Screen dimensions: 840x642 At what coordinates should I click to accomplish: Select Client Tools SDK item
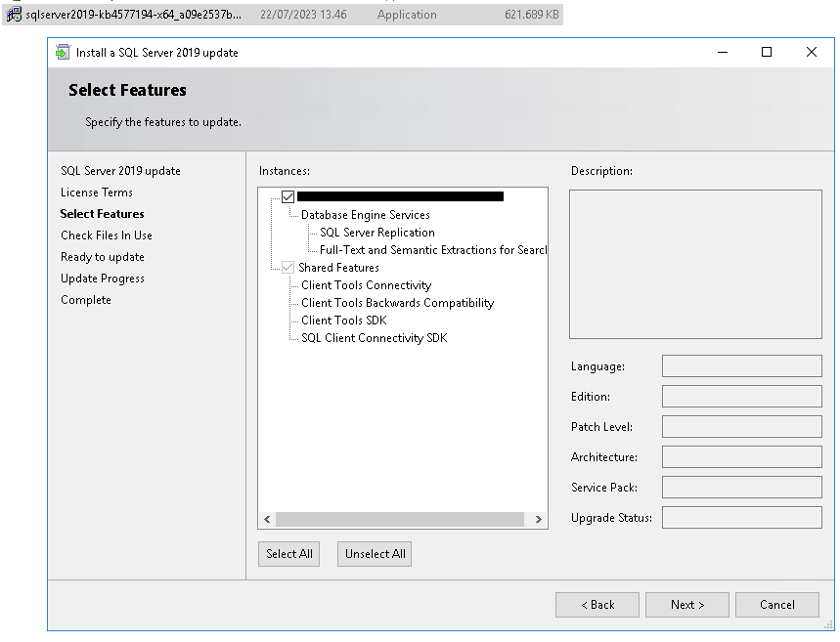[x=344, y=321]
